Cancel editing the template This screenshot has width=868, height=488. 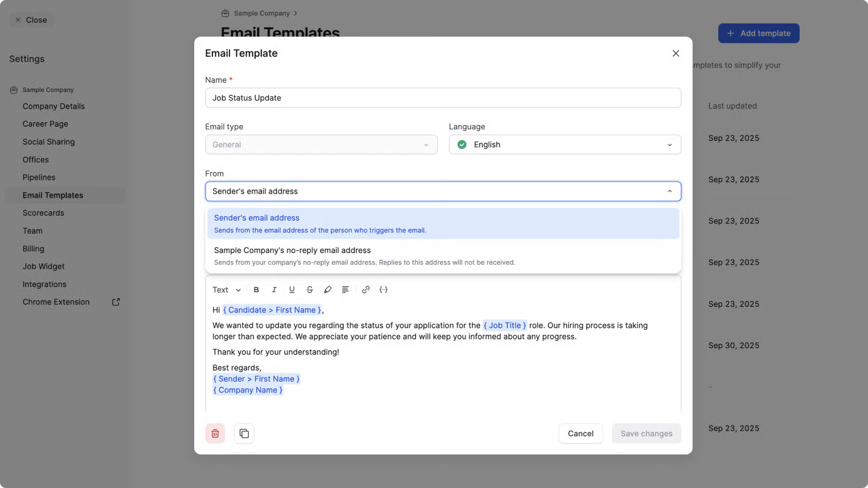point(580,434)
